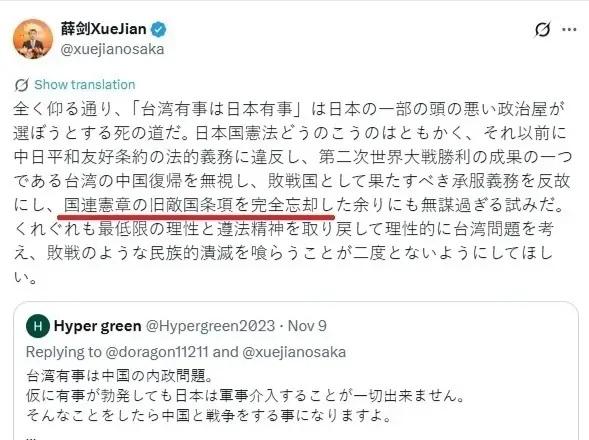589x440 pixels.
Task: Click the Grok icon beside More options
Action: [x=542, y=30]
